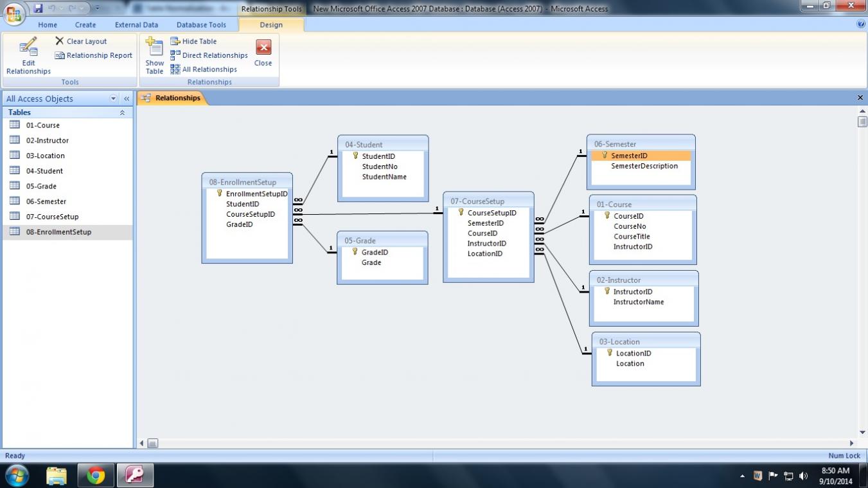Select InstructorName field in 02-Instructor
868x488 pixels.
(x=639, y=302)
